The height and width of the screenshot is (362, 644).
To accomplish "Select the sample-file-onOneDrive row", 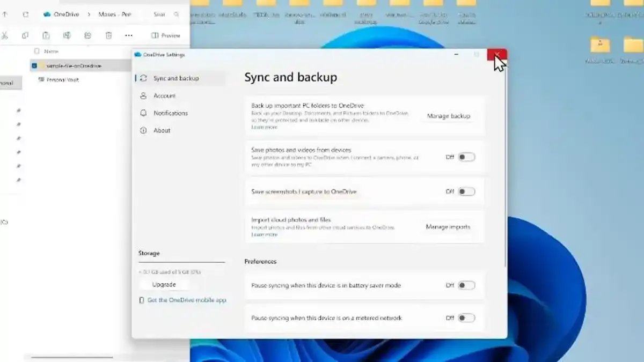I will click(80, 65).
